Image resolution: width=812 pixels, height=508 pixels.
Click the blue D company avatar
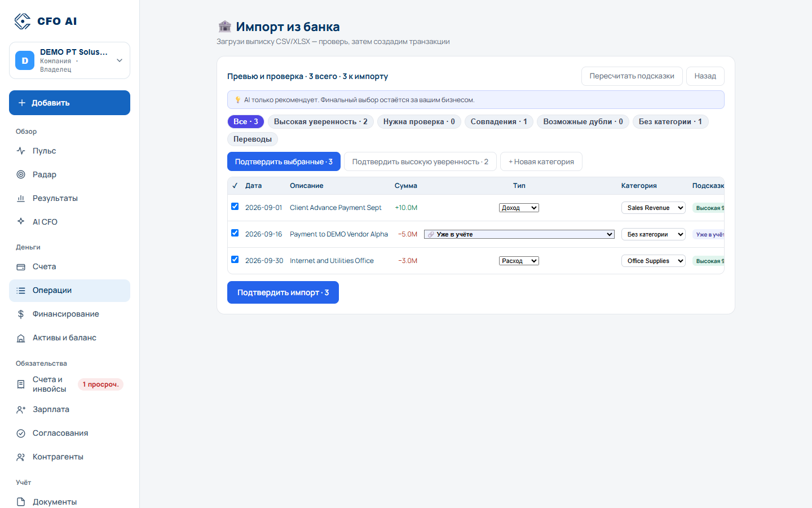click(x=25, y=60)
